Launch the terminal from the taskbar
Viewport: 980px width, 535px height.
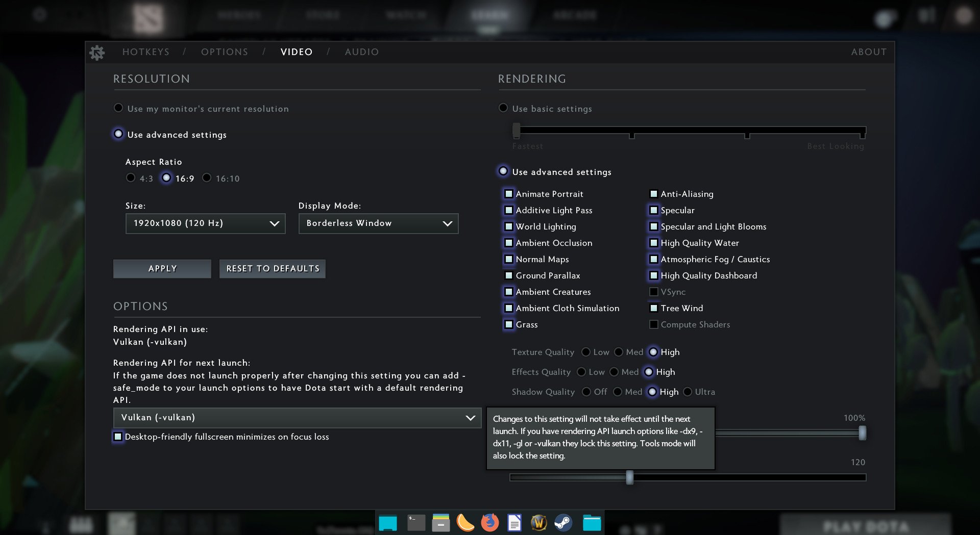[x=416, y=523]
